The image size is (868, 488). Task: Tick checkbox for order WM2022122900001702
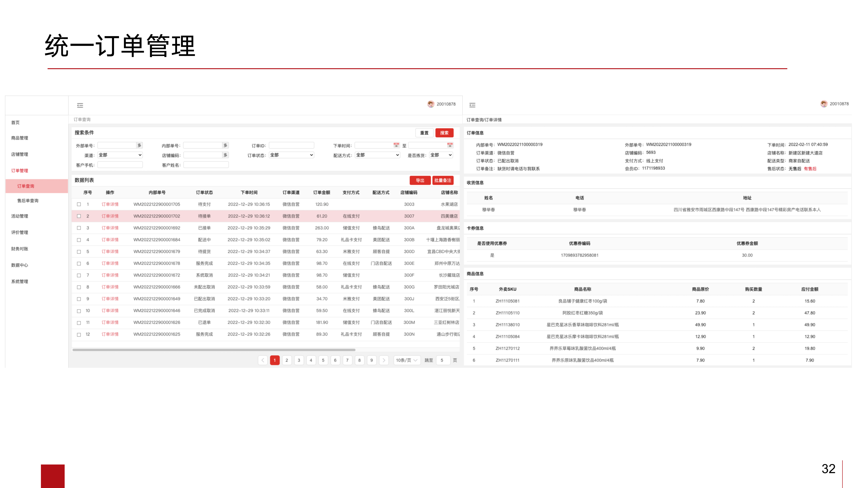79,216
